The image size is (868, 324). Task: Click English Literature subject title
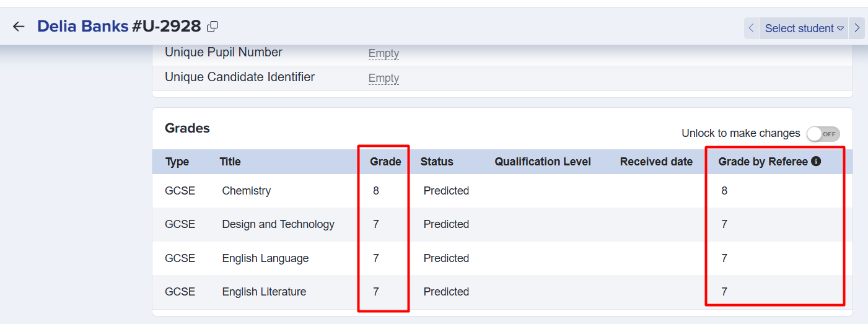point(264,292)
